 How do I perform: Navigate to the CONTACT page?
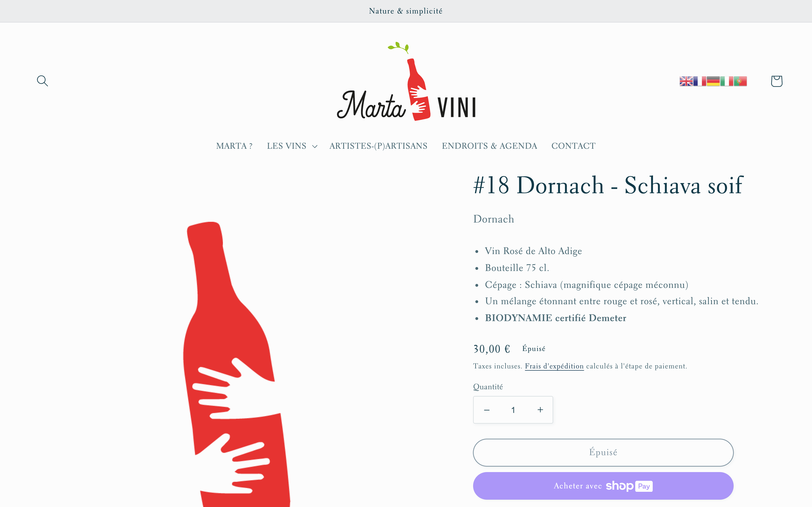click(x=573, y=146)
